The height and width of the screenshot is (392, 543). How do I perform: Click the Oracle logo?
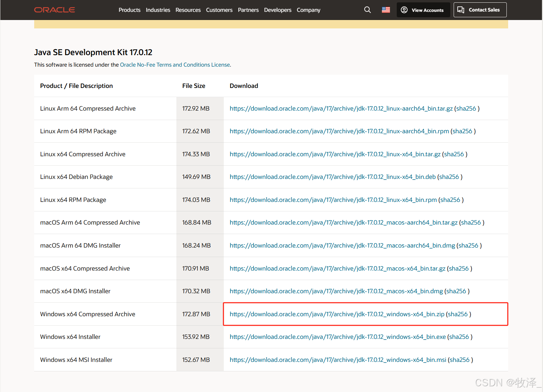[55, 10]
